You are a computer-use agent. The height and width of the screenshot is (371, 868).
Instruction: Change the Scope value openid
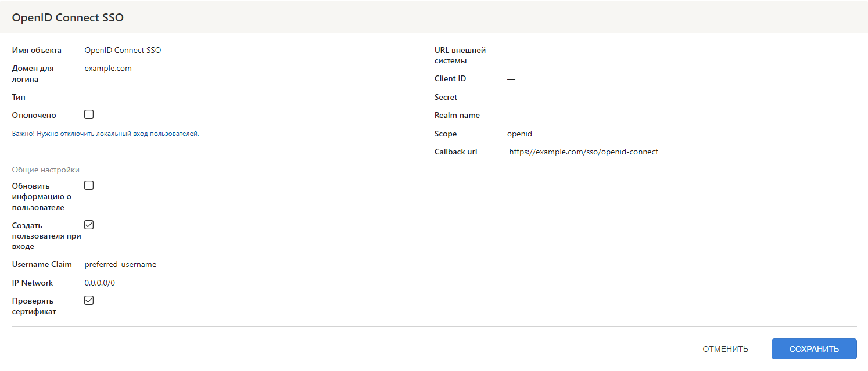pyautogui.click(x=519, y=134)
